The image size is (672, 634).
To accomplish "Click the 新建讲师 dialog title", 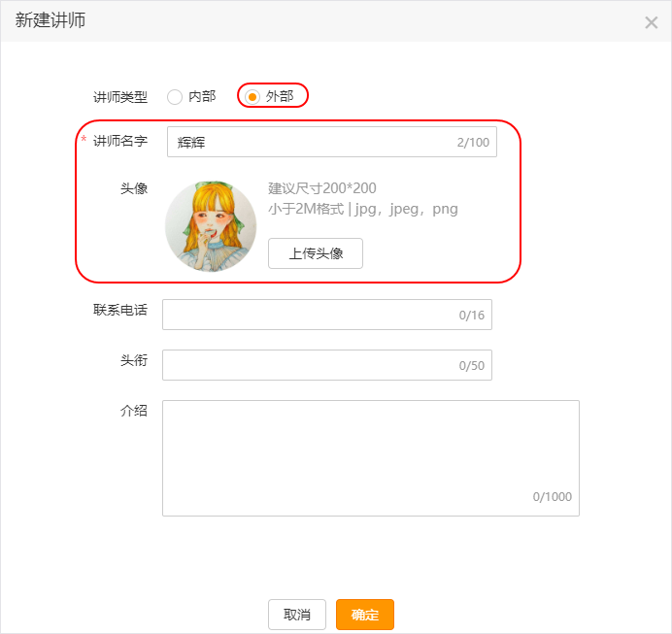I will tap(50, 20).
